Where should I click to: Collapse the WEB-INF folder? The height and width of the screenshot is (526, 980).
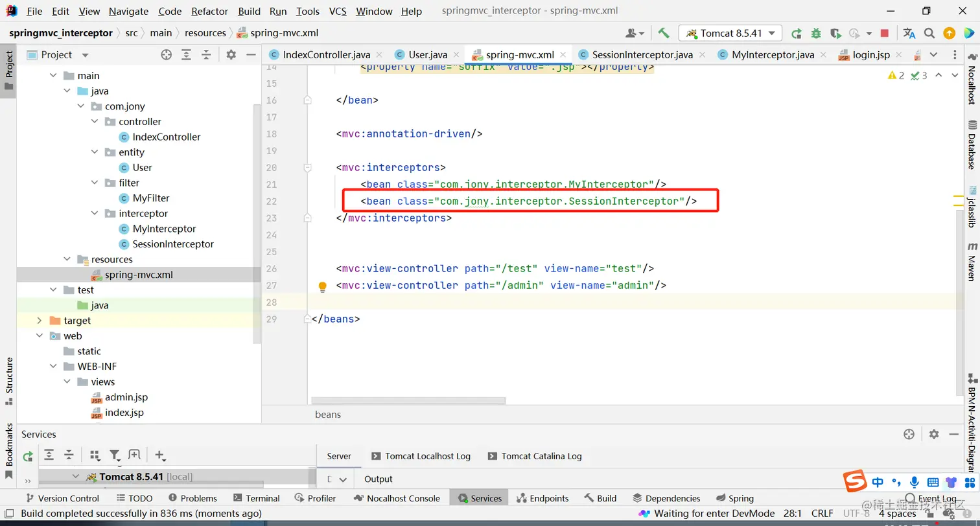pyautogui.click(x=53, y=367)
